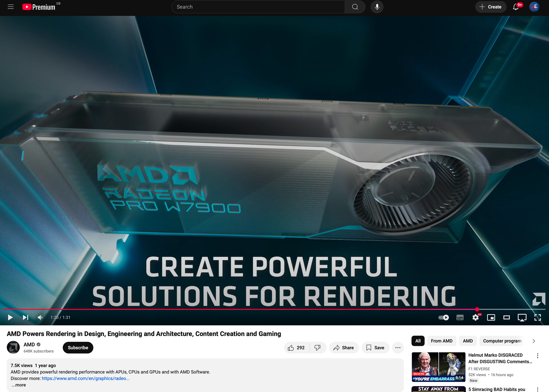549x392 pixels.
Task: Start voice search with microphone
Action: (x=377, y=7)
